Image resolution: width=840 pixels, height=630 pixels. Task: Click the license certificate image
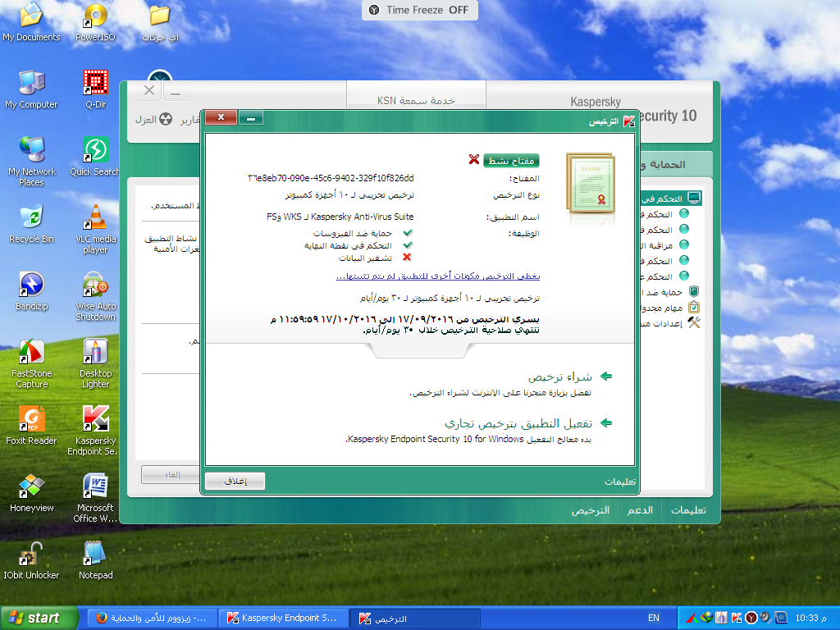(x=591, y=184)
